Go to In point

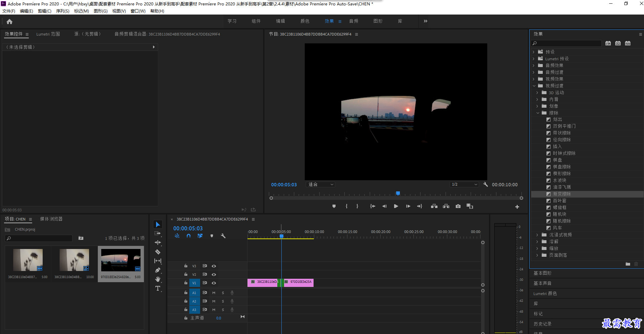tap(372, 206)
